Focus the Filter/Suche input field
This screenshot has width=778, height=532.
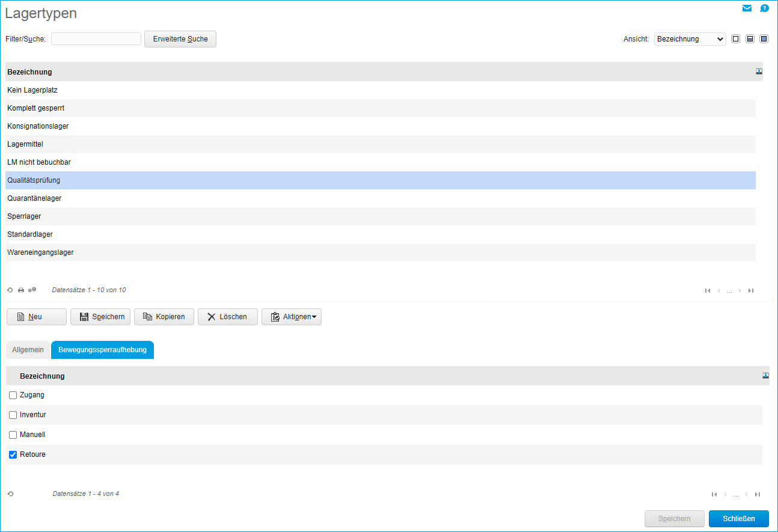click(96, 39)
